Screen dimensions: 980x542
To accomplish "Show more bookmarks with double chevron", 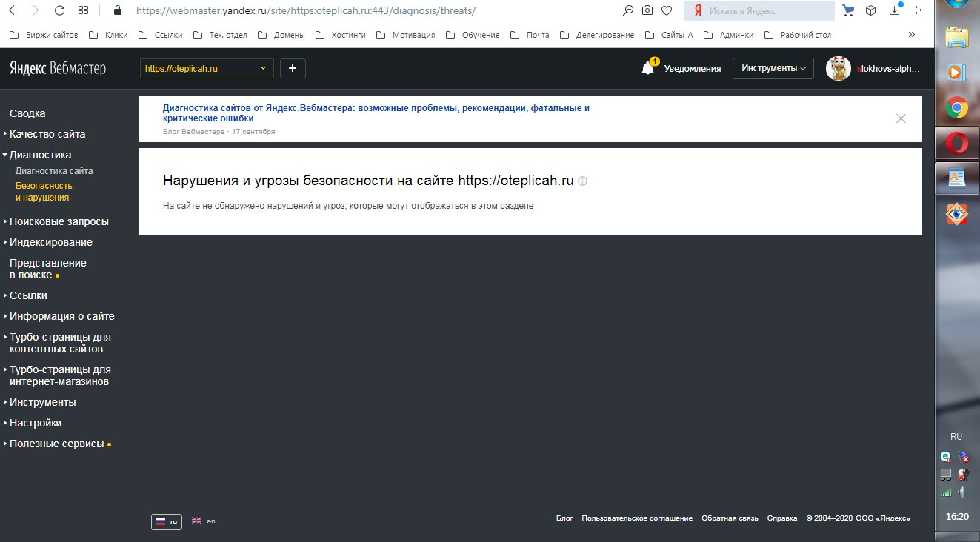I will click(911, 34).
